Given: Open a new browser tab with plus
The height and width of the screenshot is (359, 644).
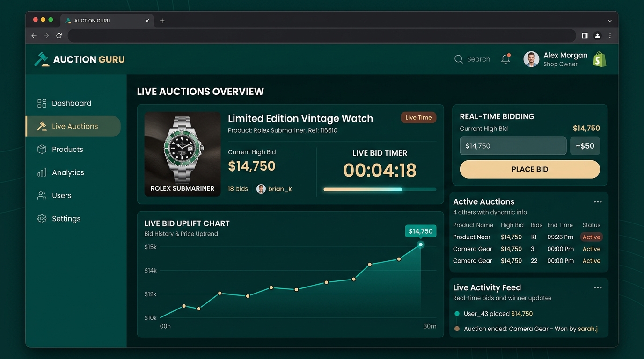Looking at the screenshot, I should tap(162, 21).
